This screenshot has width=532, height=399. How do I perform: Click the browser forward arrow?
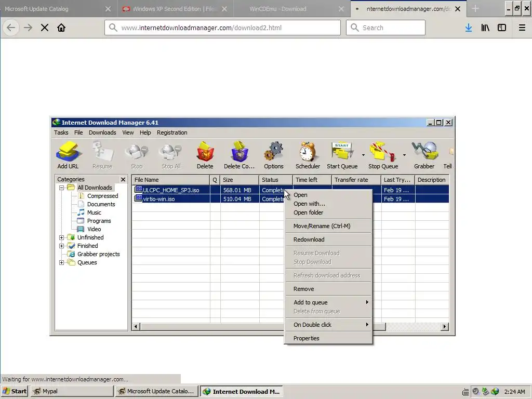coord(28,28)
